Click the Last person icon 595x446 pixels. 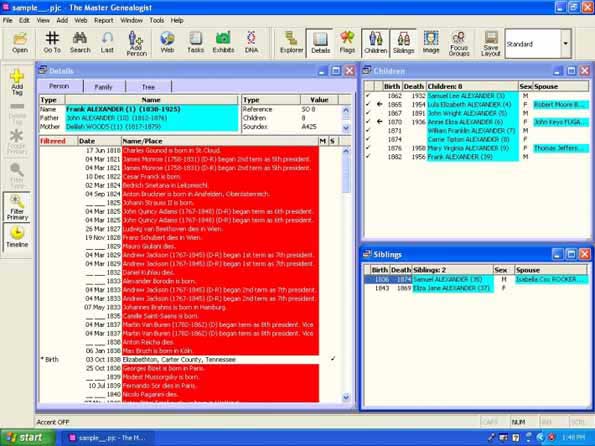[x=107, y=43]
